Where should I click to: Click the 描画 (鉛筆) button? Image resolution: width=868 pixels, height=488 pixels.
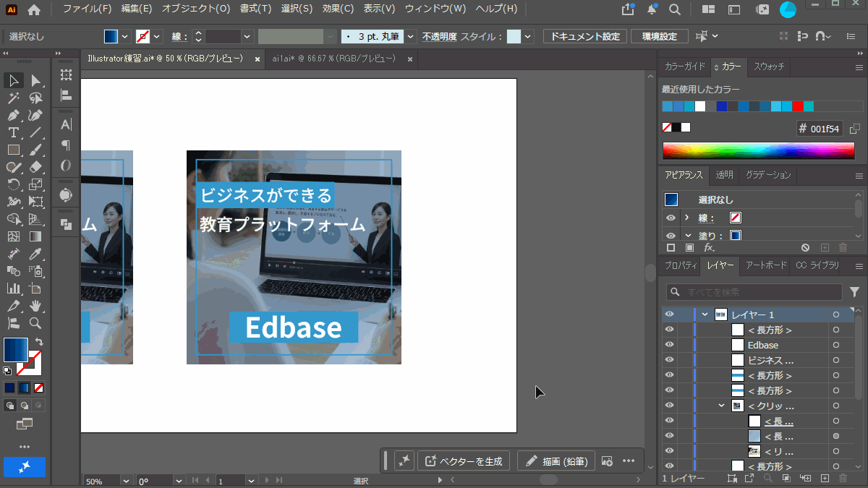click(556, 461)
